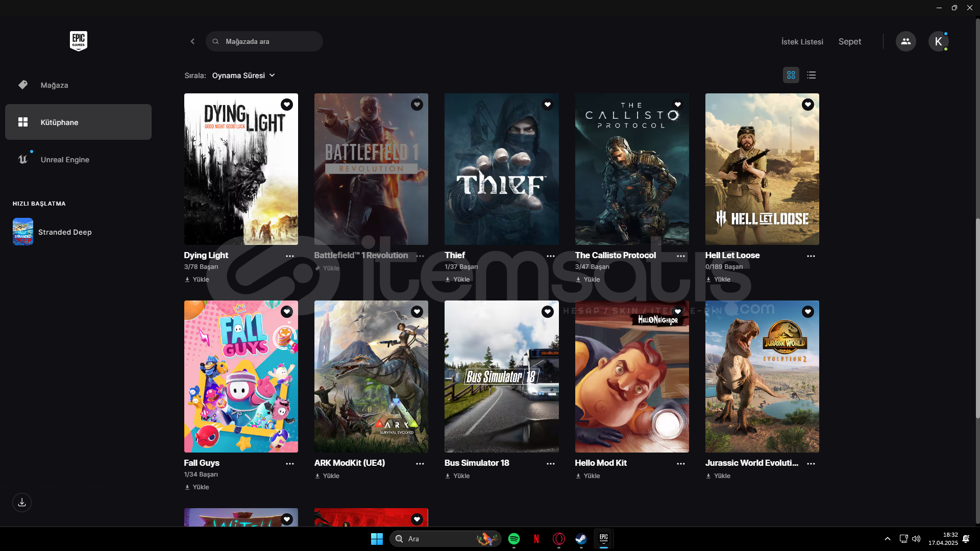
Task: Click Yükle under Battlefield 1 Revolution
Action: click(327, 268)
